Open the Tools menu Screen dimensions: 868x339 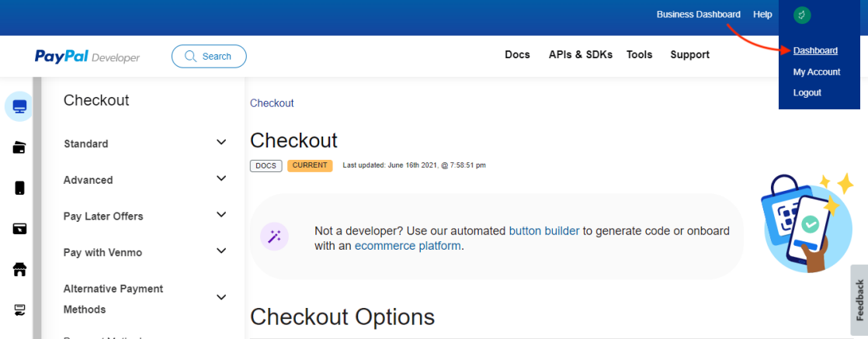pyautogui.click(x=640, y=55)
